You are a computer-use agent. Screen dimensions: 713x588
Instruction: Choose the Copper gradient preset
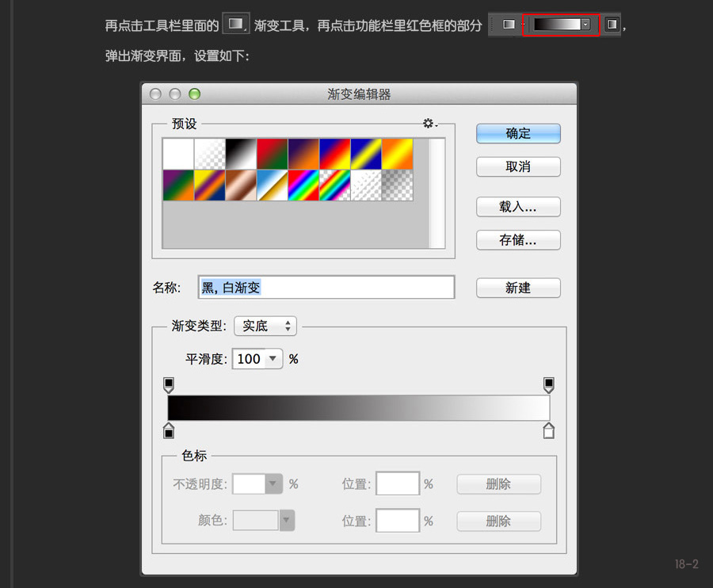coord(241,185)
